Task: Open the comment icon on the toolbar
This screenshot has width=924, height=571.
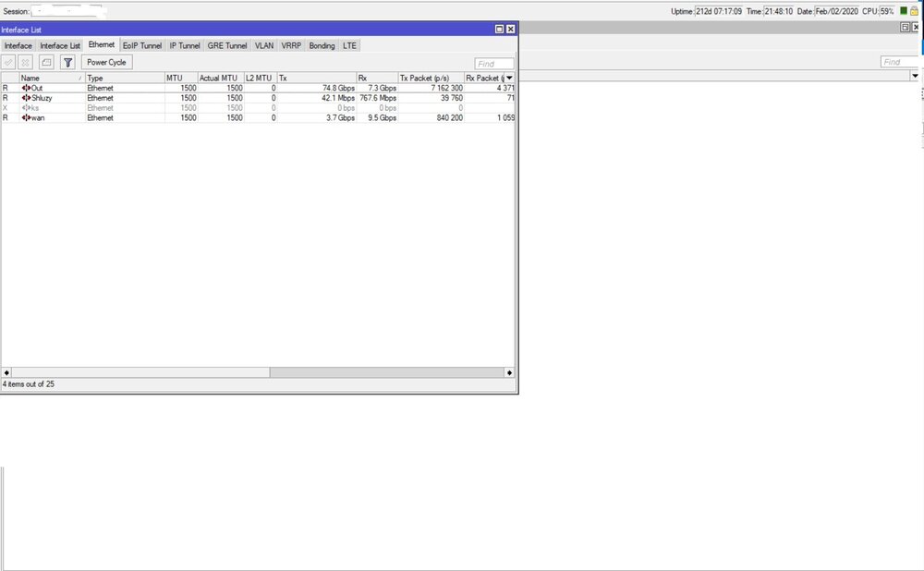Action: [x=46, y=62]
